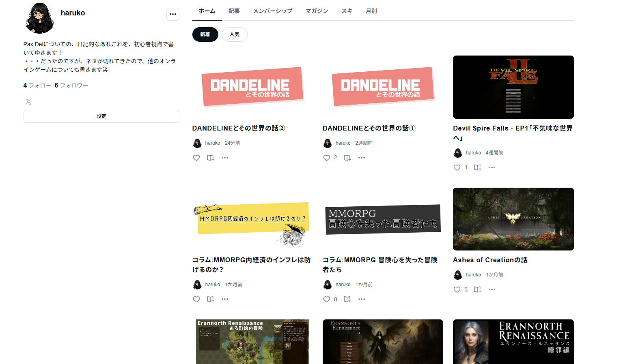Switch sorting to 人気 (popular)
The image size is (621, 364).
(234, 34)
